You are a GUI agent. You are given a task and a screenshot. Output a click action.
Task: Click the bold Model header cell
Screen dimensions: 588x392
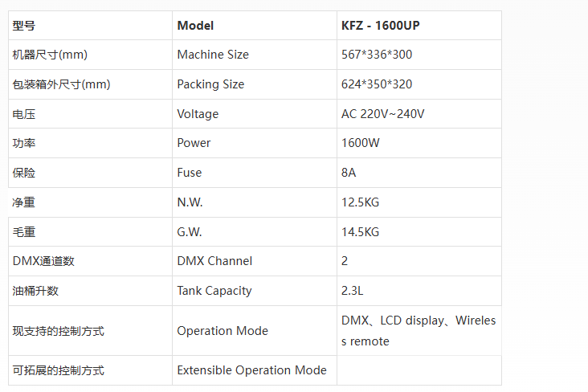click(195, 26)
